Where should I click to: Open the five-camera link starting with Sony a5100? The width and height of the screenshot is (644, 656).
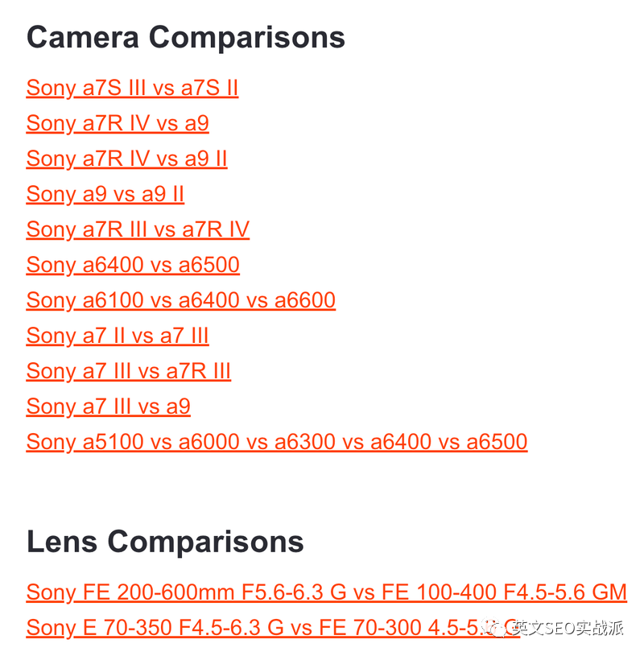pyautogui.click(x=277, y=442)
